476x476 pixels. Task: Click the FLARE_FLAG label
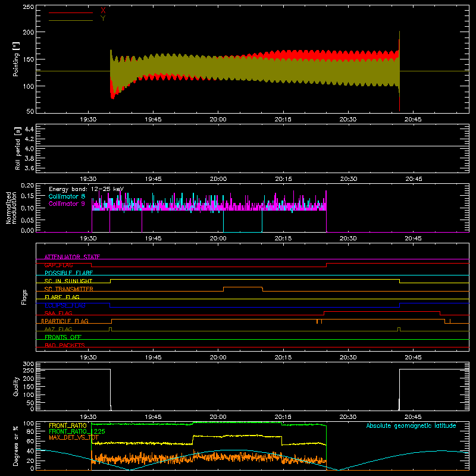62,297
